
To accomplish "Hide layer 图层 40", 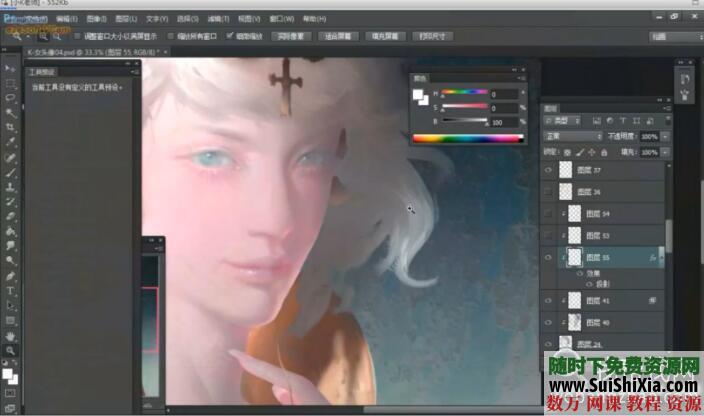I will point(548,322).
